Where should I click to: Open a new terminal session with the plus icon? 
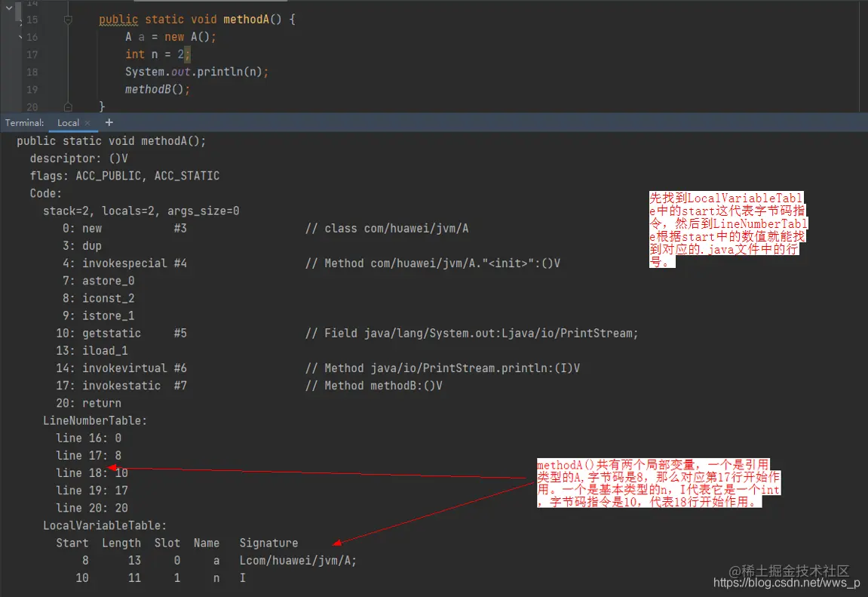109,122
